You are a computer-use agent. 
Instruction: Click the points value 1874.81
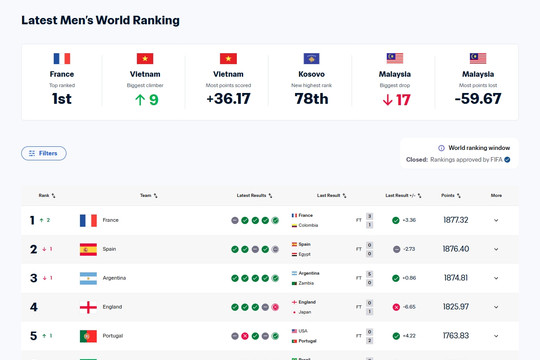[456, 278]
